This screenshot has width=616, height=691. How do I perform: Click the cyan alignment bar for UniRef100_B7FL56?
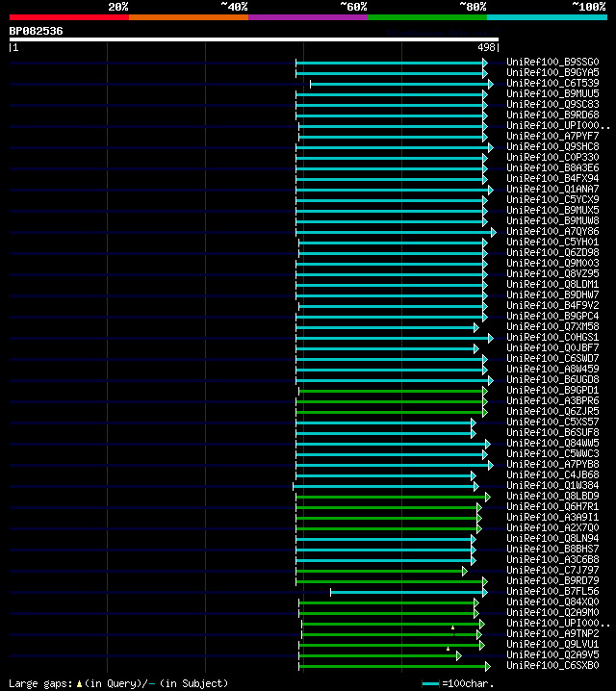click(409, 592)
